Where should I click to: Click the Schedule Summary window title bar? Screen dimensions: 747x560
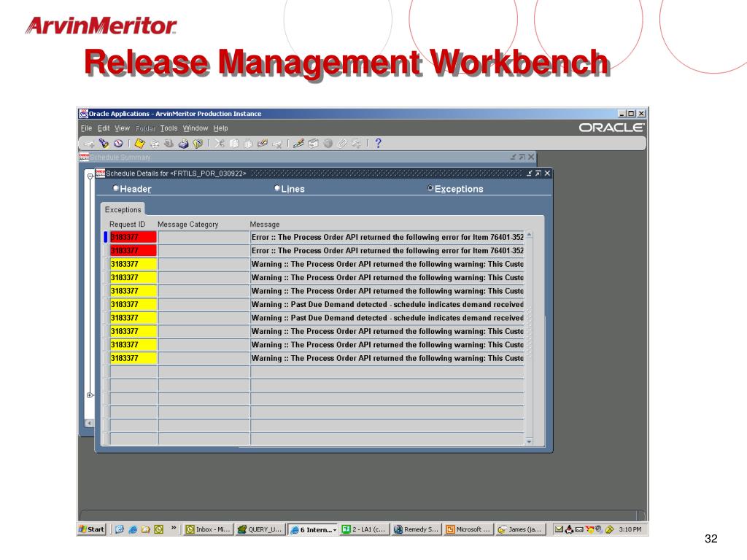[x=307, y=157]
